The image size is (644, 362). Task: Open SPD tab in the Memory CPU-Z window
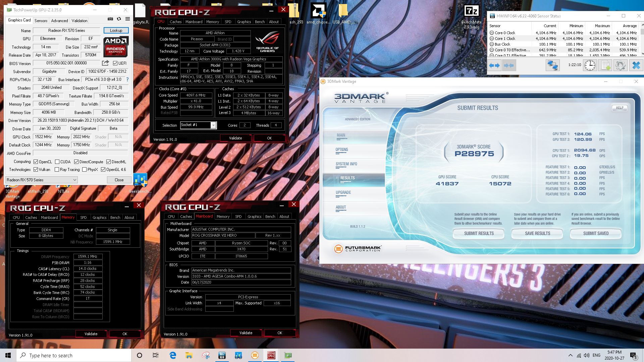(x=84, y=218)
